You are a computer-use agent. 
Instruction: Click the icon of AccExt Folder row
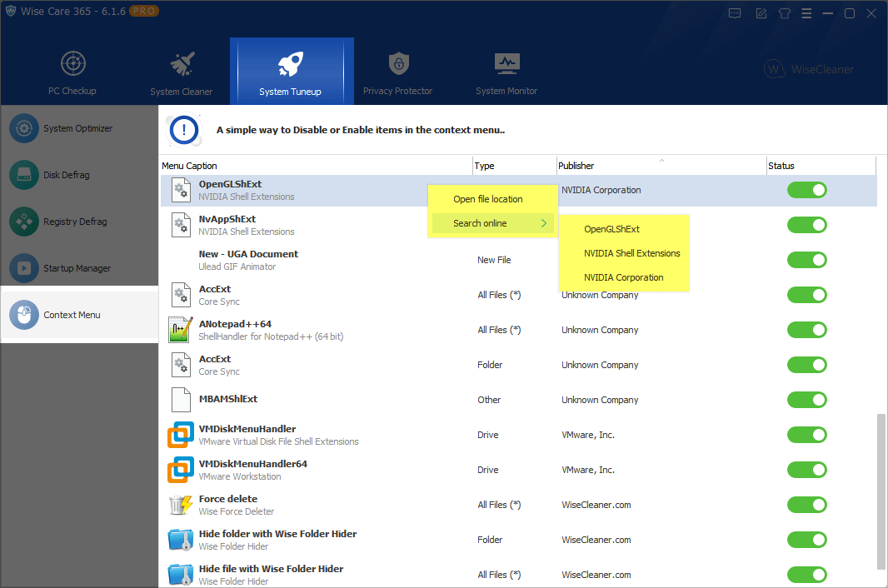(x=181, y=365)
